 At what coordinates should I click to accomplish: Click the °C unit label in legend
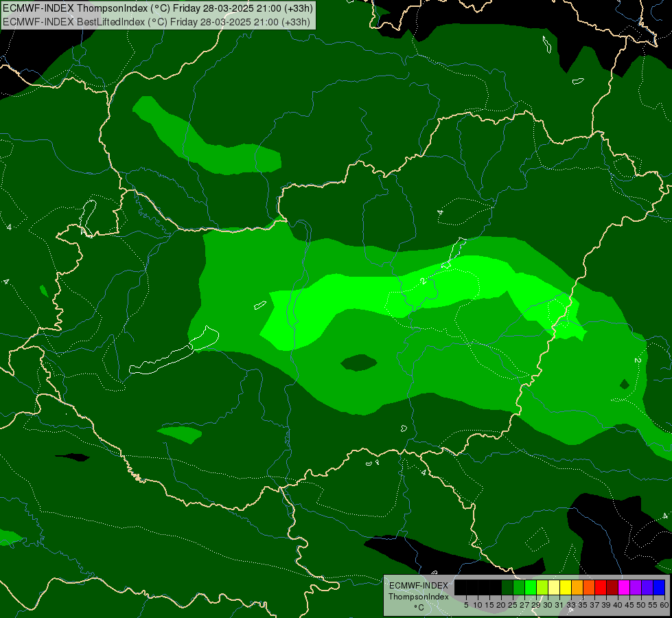click(x=419, y=608)
